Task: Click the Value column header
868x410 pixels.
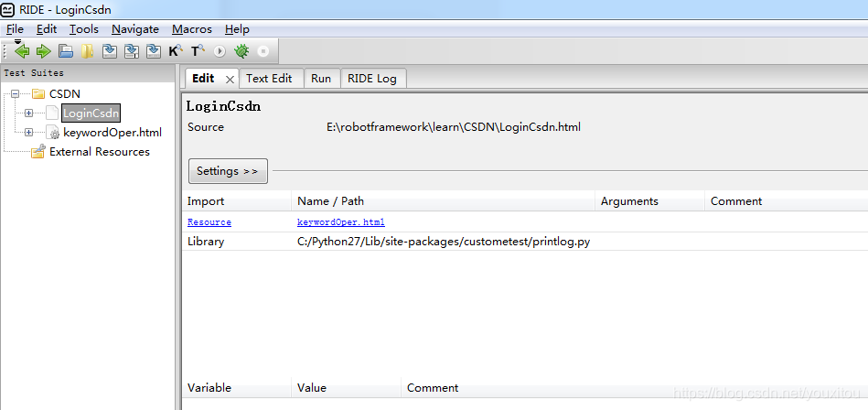Action: (346, 387)
